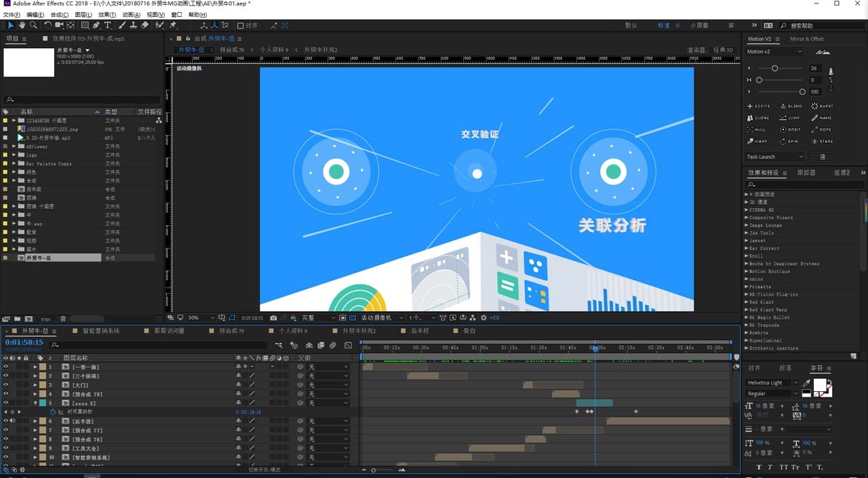Switch to the Mirror & Offset tab
868x478 pixels.
click(807, 39)
